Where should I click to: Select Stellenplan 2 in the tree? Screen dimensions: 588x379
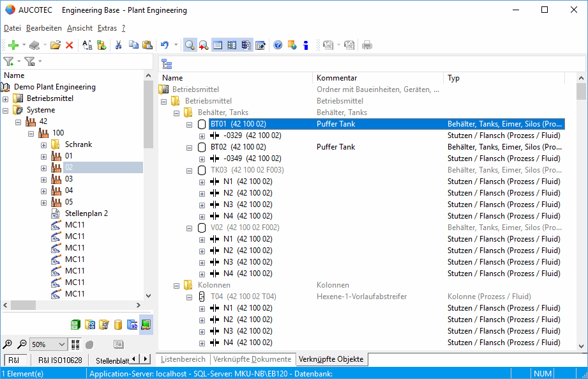click(x=86, y=213)
